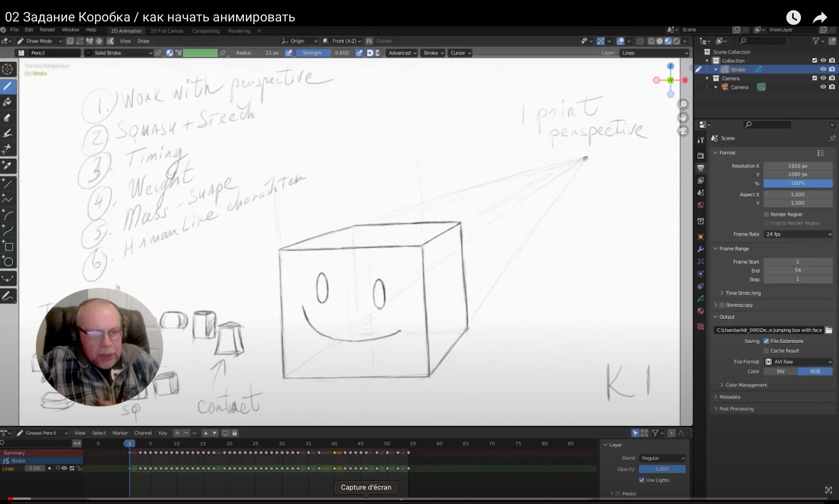Select the Box shape tool

pyautogui.click(x=8, y=246)
